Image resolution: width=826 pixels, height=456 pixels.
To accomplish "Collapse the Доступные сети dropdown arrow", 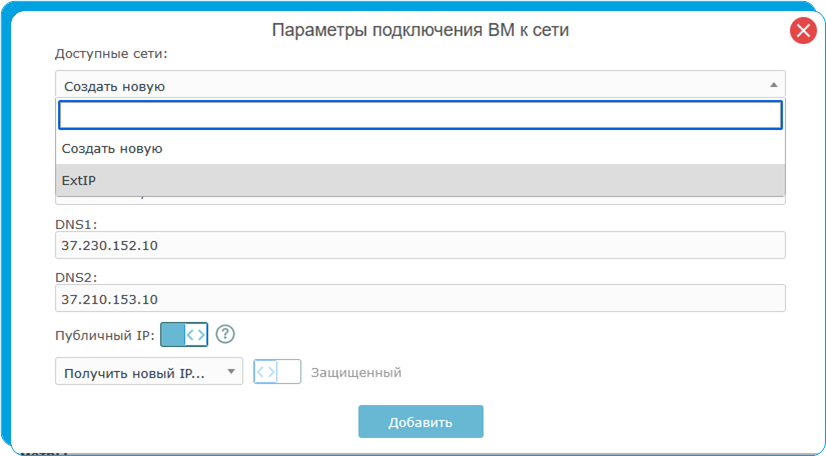I will [772, 85].
